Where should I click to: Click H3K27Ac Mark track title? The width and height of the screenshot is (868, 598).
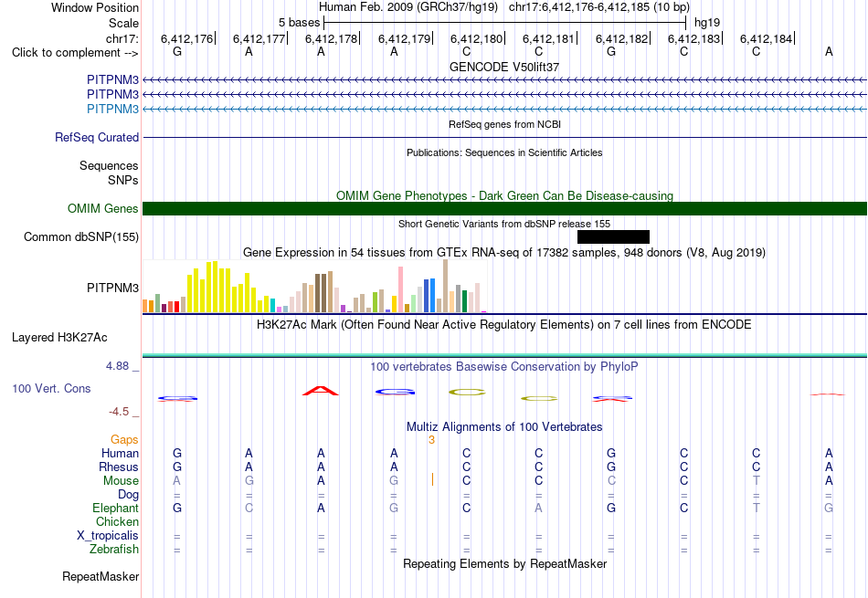click(504, 325)
